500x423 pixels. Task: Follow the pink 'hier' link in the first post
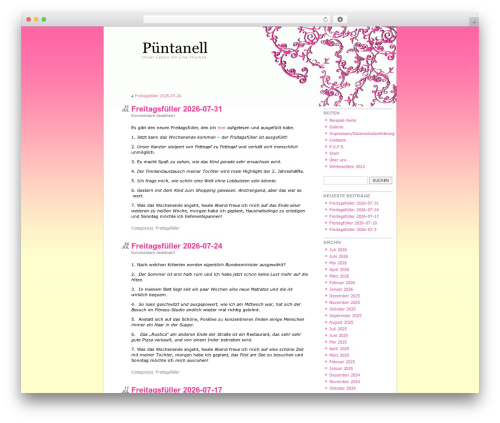pos(221,128)
